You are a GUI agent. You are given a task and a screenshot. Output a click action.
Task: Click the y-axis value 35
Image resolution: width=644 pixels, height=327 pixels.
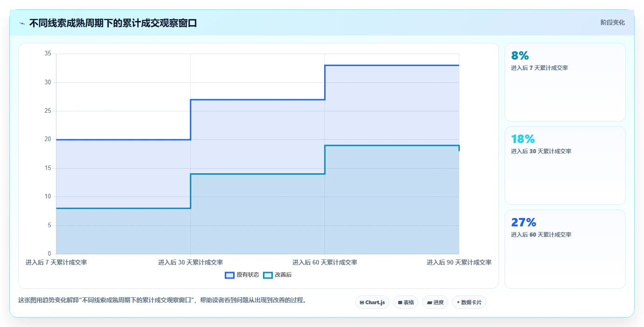pos(48,54)
